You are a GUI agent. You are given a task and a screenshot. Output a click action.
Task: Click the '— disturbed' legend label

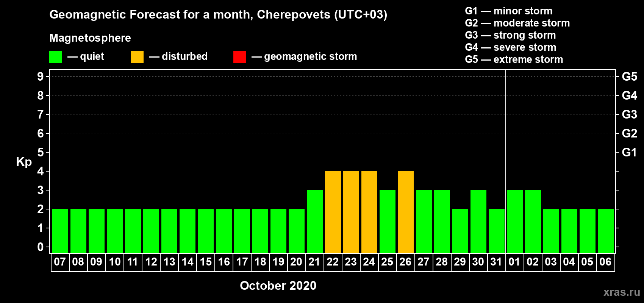pyautogui.click(x=178, y=56)
